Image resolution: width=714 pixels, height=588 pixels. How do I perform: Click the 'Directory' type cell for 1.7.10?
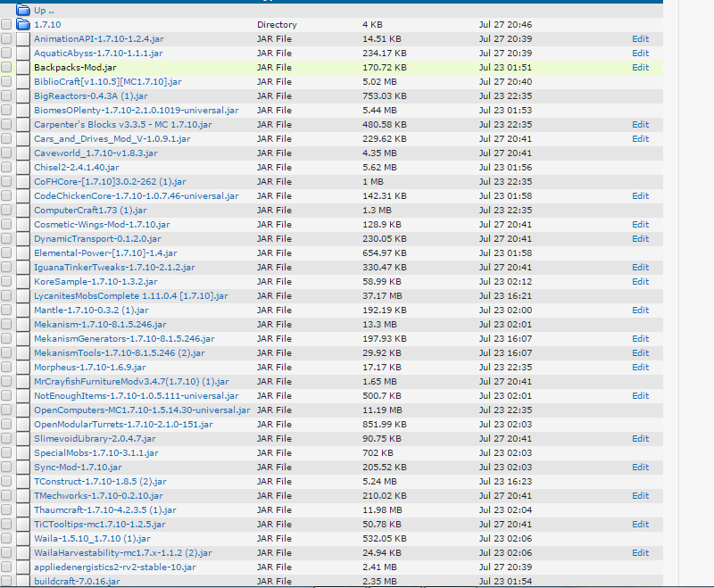277,25
